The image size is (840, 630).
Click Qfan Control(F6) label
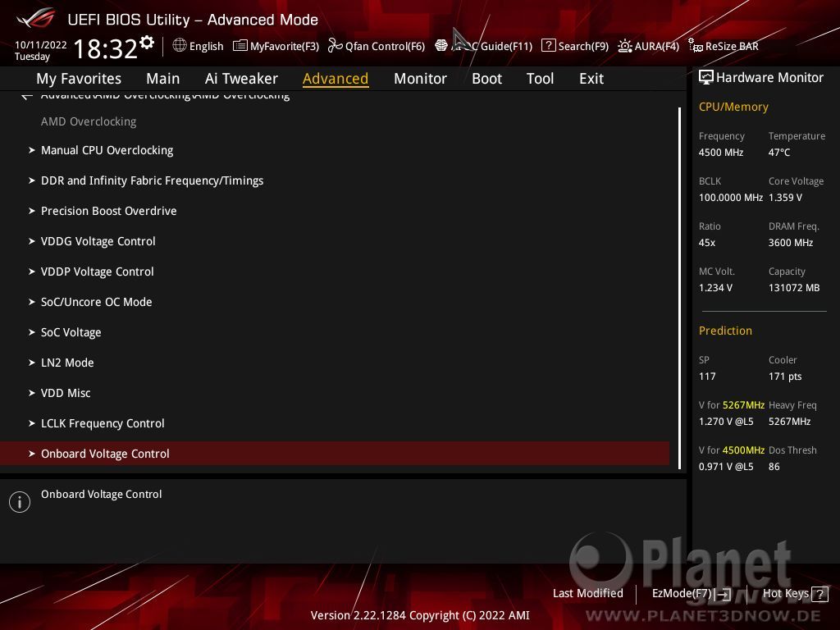point(386,47)
